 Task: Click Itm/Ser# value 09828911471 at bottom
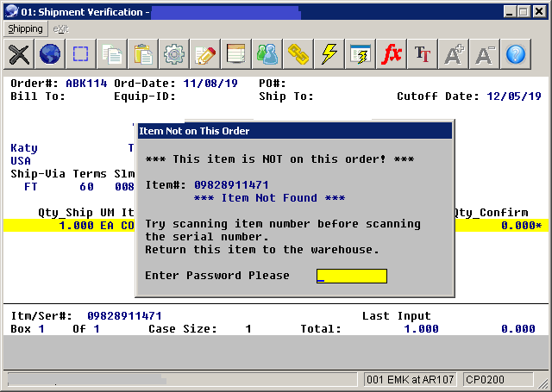124,315
